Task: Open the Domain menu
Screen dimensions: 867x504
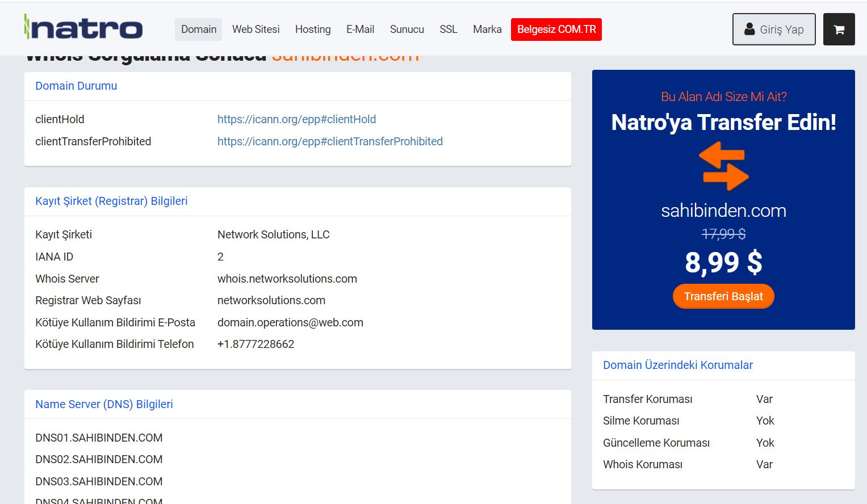Action: point(199,30)
